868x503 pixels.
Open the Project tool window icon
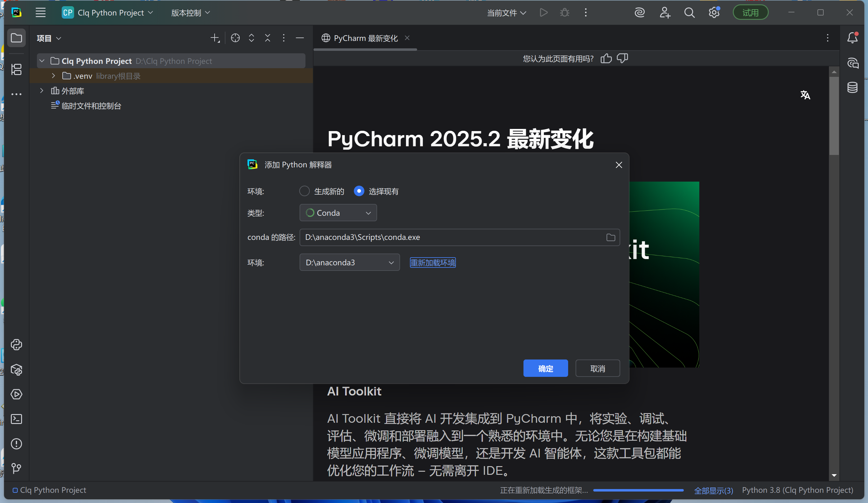(x=16, y=38)
